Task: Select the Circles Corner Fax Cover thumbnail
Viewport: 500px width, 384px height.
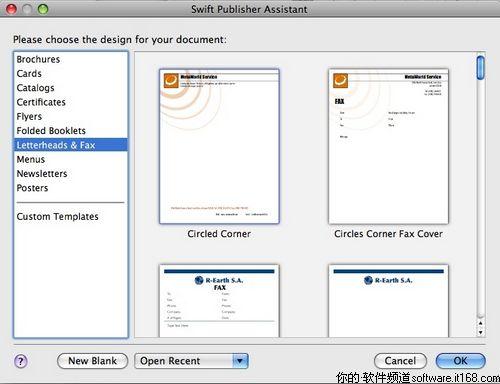Action: [388, 146]
